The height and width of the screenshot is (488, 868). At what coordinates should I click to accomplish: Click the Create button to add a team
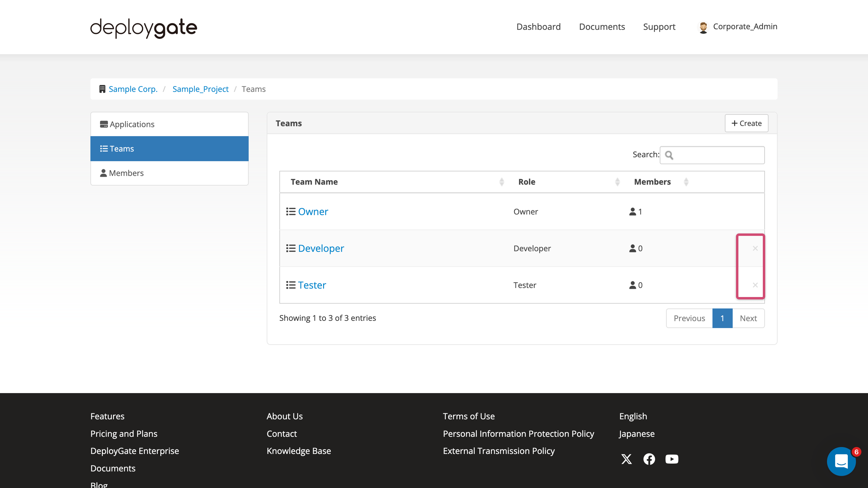pyautogui.click(x=746, y=123)
